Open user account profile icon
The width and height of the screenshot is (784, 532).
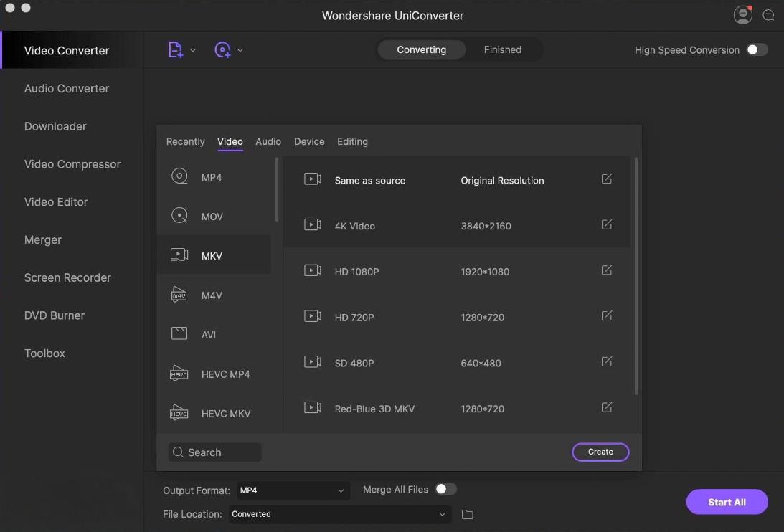(742, 15)
